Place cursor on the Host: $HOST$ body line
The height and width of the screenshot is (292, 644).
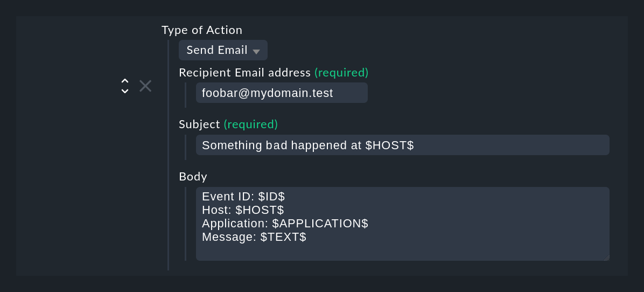point(243,210)
